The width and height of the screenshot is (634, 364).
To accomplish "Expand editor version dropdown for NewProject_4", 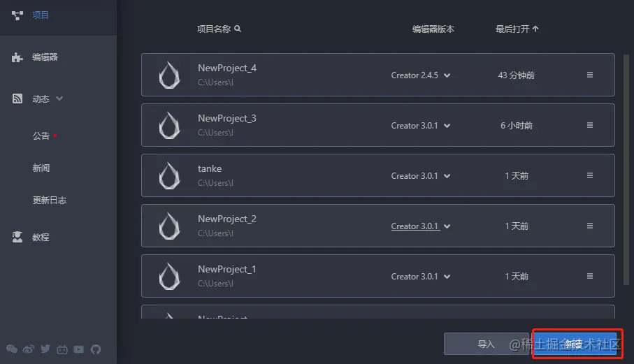I will tap(447, 75).
